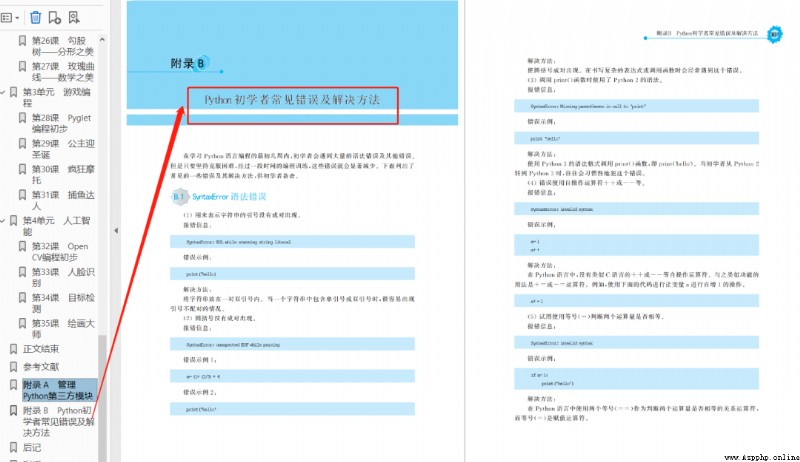Screen dimensions: 800x462
Task: Click the find bookmark icon
Action: click(x=74, y=17)
